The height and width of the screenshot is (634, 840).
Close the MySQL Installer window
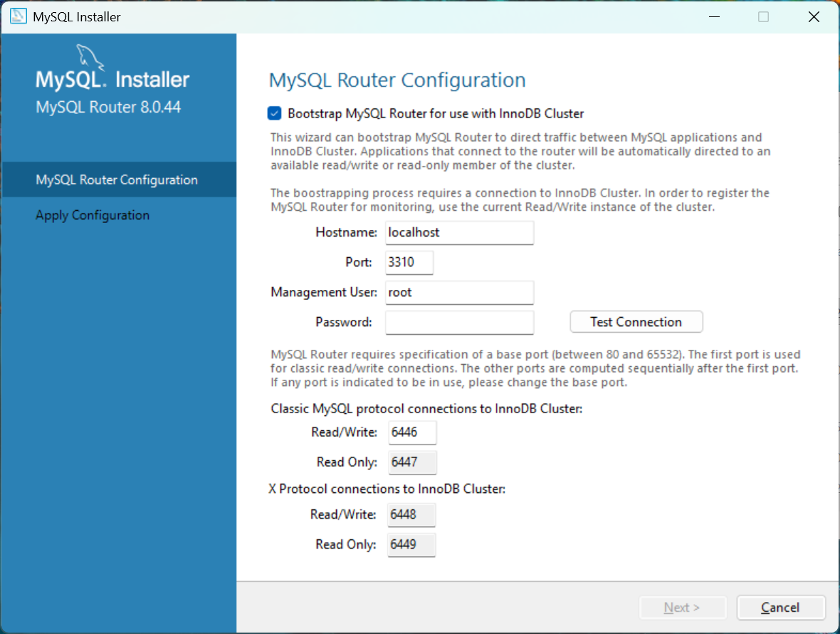(813, 16)
